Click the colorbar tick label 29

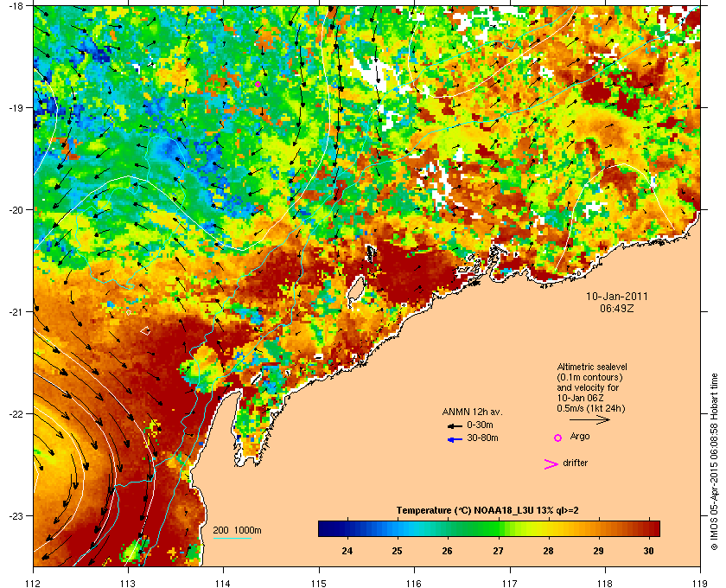point(598,551)
